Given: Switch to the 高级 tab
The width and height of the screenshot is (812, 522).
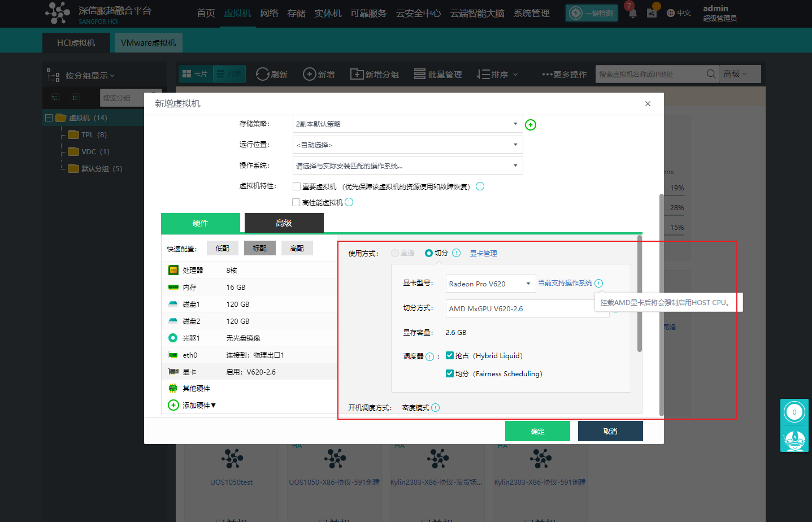Looking at the screenshot, I should (284, 223).
